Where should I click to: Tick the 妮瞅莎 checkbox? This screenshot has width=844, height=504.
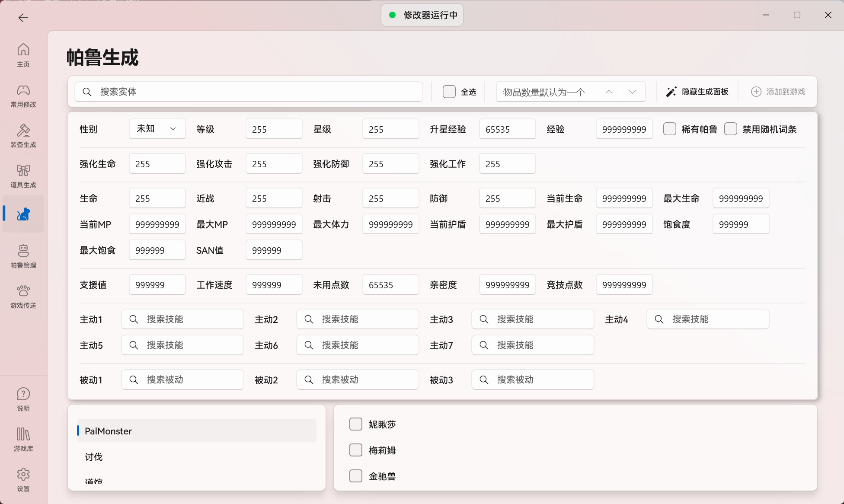356,424
